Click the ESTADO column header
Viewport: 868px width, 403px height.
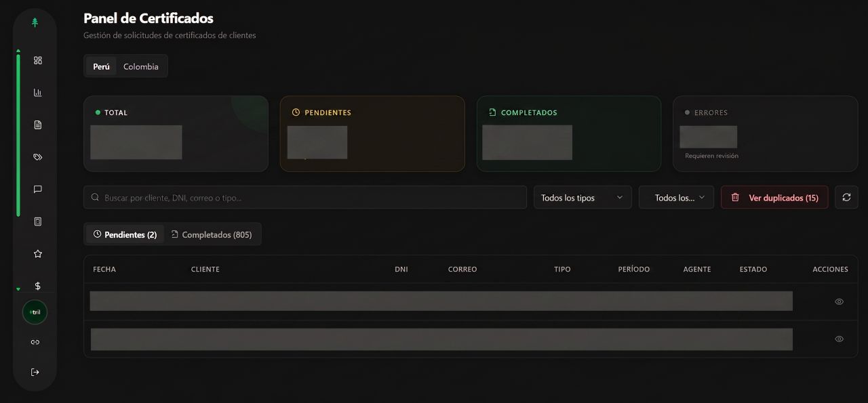point(753,269)
